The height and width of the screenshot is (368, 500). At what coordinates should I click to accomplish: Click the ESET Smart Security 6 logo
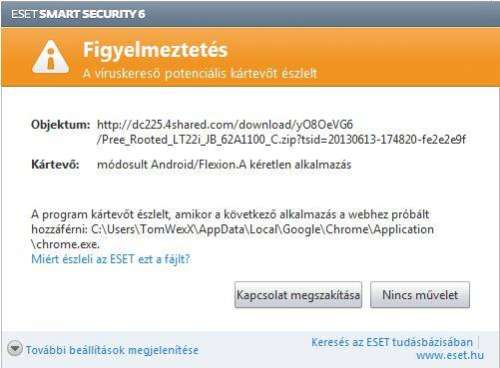click(78, 14)
